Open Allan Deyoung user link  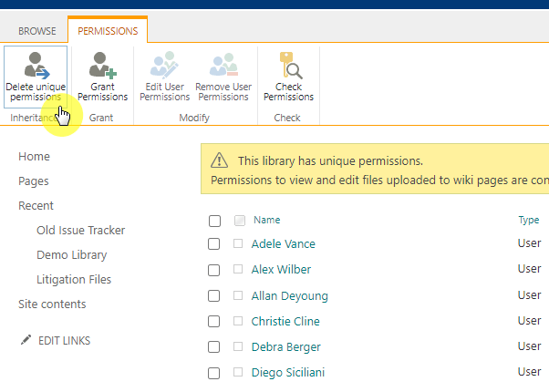click(x=290, y=296)
